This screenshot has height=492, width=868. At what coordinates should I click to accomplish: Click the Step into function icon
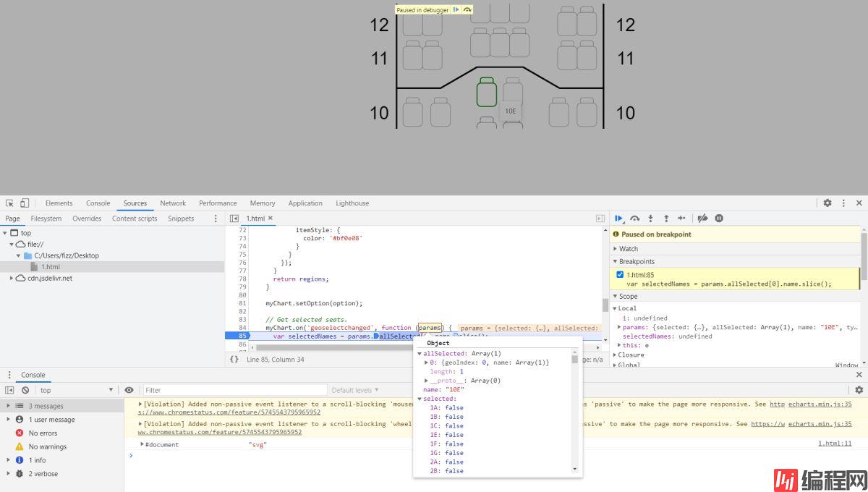[650, 219]
